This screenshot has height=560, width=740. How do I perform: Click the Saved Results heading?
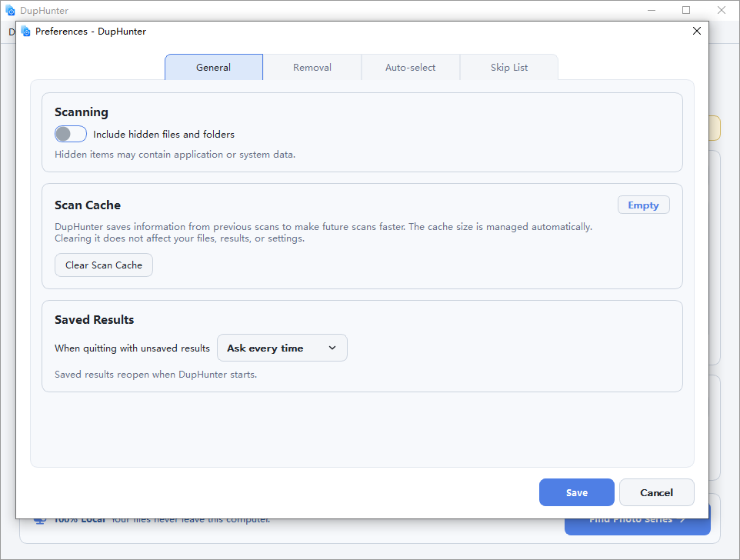95,320
